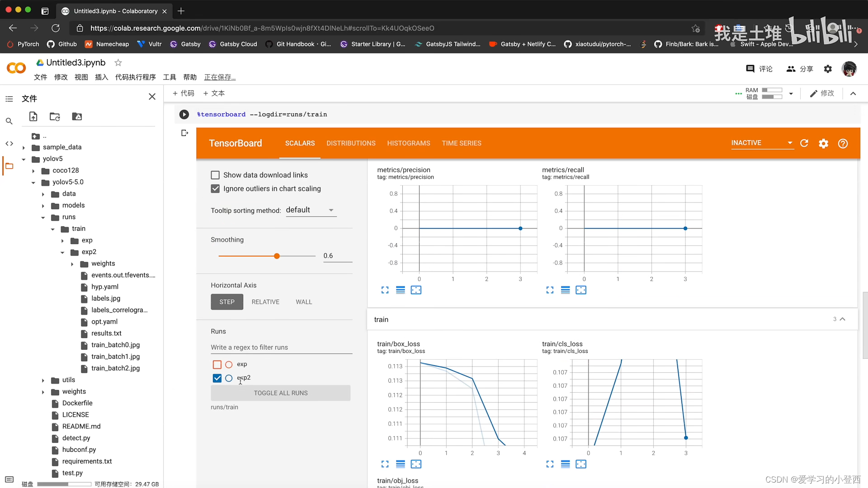Uncheck Ignore outliers in chart scaling
The width and height of the screenshot is (868, 488).
(x=215, y=188)
